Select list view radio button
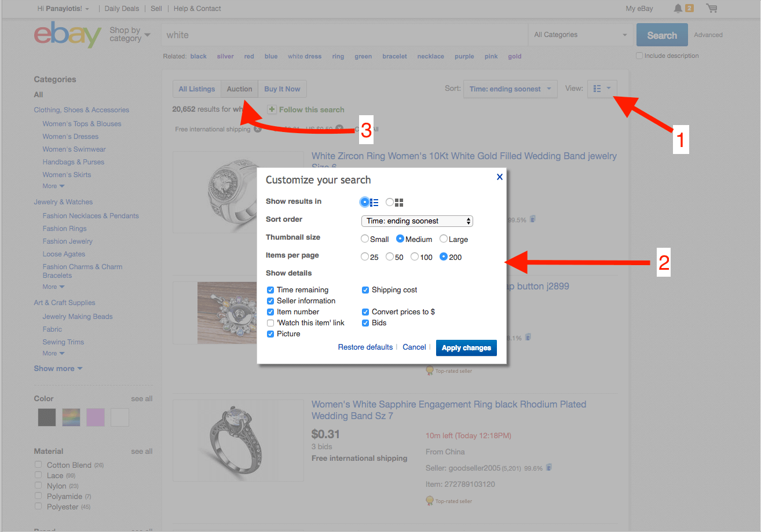The height and width of the screenshot is (532, 761). coord(364,202)
